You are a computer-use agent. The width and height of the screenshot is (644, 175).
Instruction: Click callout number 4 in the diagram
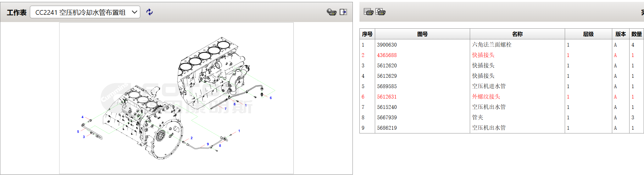click(x=83, y=117)
